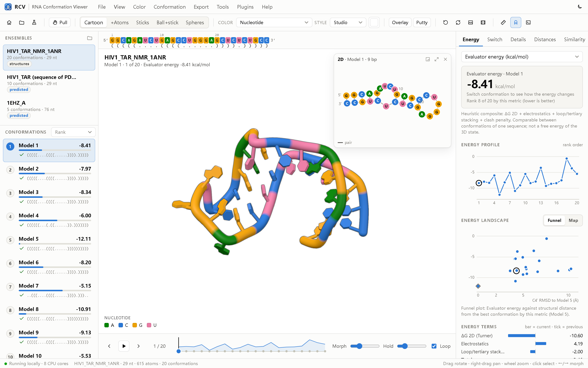This screenshot has height=368, width=588.
Task: Switch representation to Sticks
Action: pos(142,22)
